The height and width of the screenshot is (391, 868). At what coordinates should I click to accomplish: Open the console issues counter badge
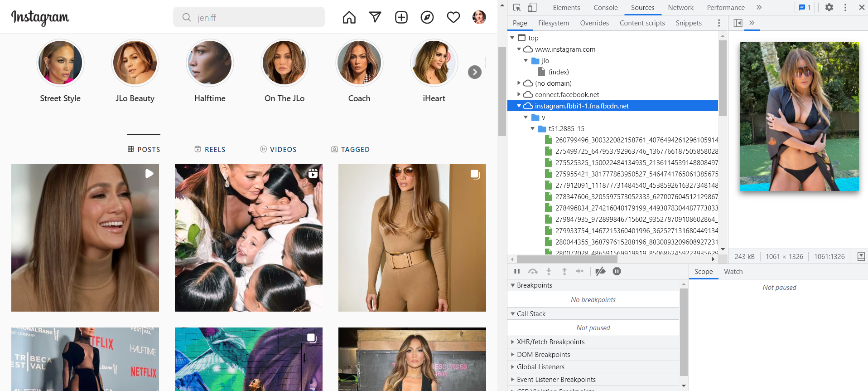[x=805, y=7]
